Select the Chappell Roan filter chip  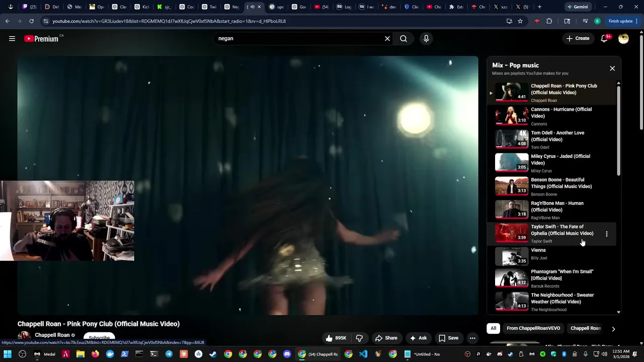click(586, 328)
